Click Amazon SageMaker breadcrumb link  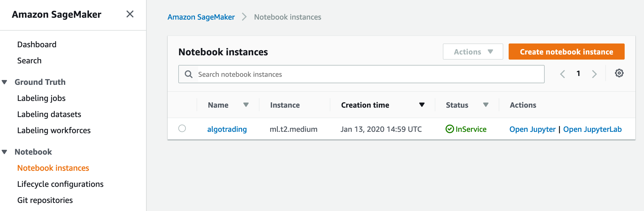pyautogui.click(x=201, y=17)
